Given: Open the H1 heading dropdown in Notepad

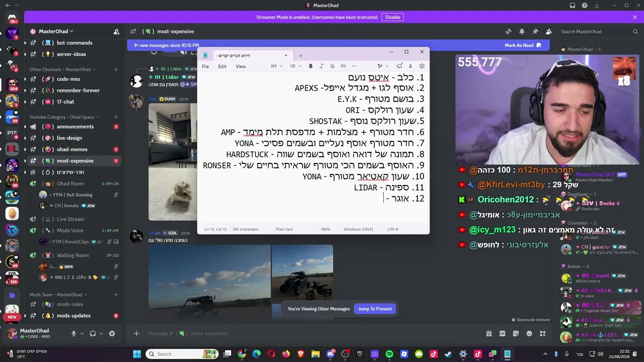Looking at the screenshot, I should 277,66.
